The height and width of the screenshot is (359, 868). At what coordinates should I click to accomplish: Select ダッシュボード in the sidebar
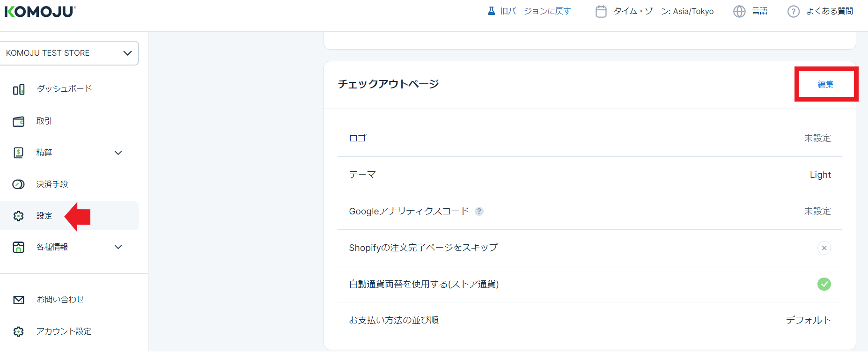point(64,89)
